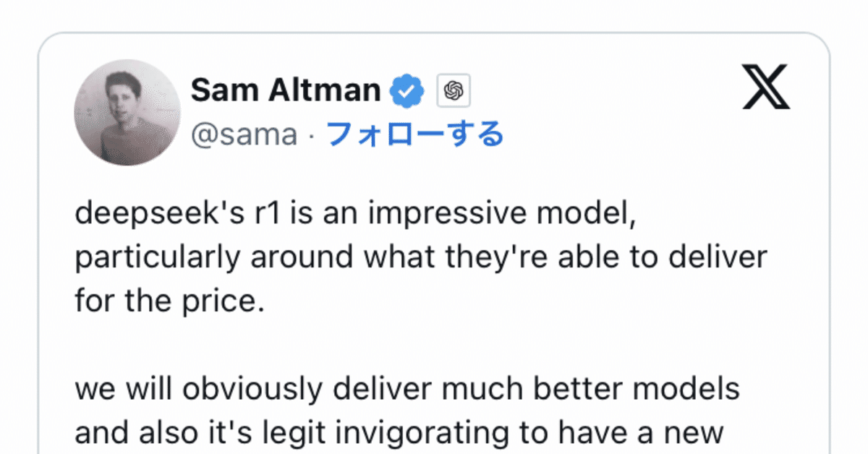The image size is (868, 454).
Task: Click the OpenAI affiliation badge icon
Action: [454, 90]
